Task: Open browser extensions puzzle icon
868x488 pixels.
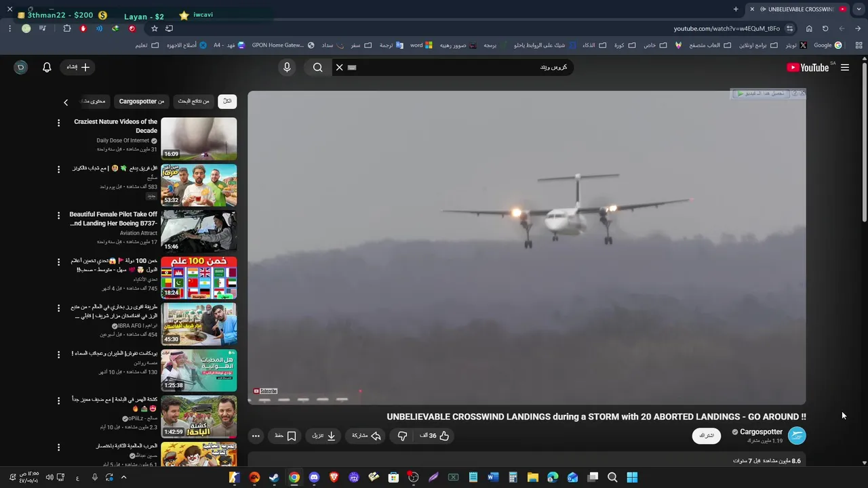Action: click(67, 28)
